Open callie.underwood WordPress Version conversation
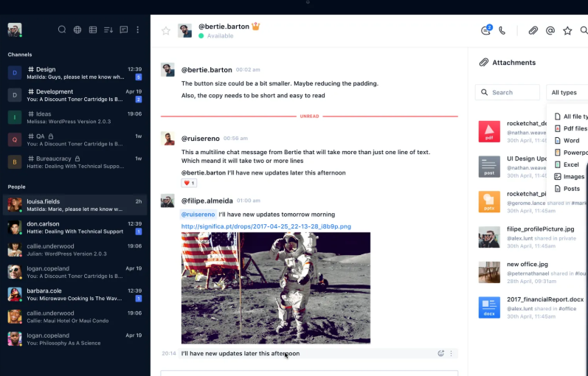The image size is (588, 376). pos(75,250)
